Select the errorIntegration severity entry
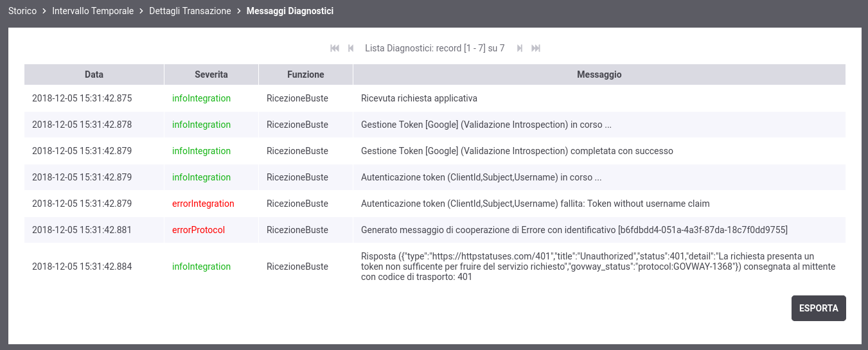Viewport: 868px width, 350px height. [x=203, y=204]
